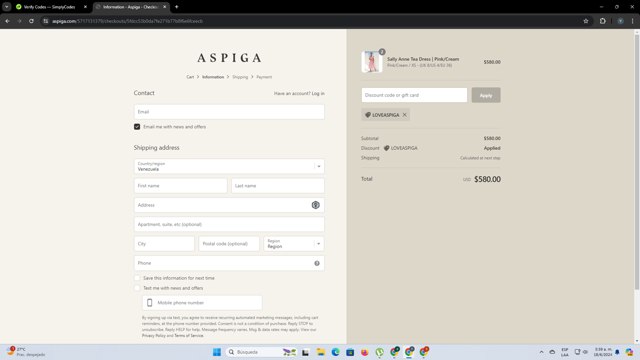Click the $580.00 total amount
Image resolution: width=640 pixels, height=360 pixels.
click(x=487, y=179)
